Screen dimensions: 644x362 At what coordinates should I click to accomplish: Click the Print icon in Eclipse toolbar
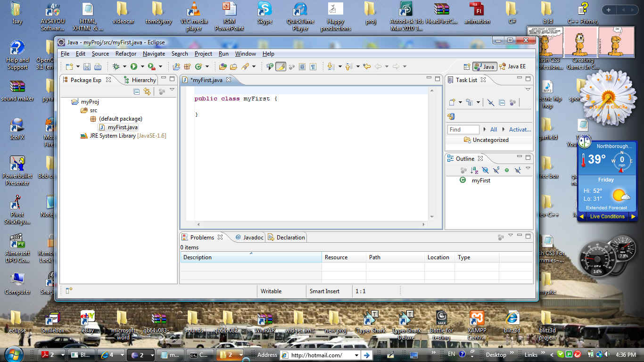pos(98,66)
